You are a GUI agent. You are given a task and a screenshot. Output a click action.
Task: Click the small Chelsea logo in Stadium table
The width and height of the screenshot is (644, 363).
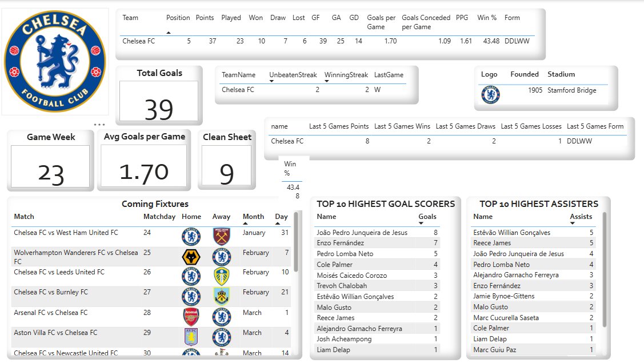[x=490, y=94]
